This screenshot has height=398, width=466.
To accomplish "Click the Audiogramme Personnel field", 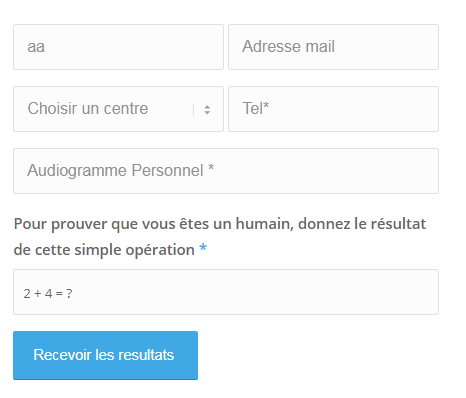I will pos(226,171).
